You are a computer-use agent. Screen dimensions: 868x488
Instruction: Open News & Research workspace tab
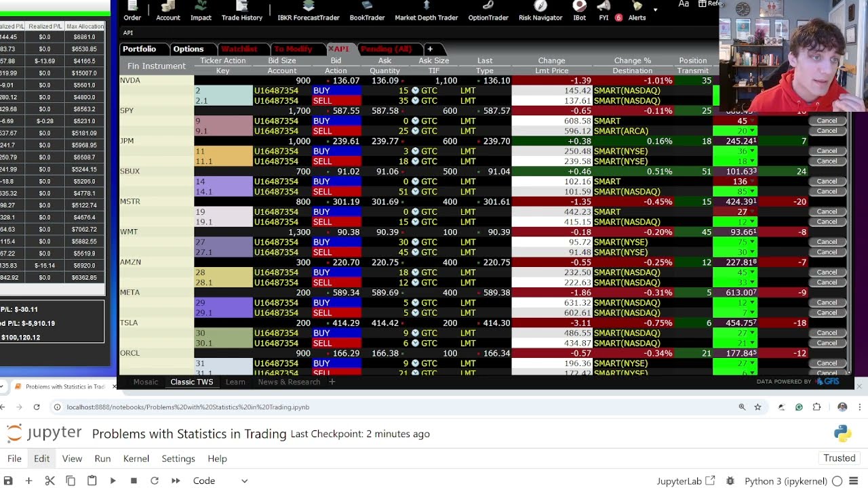click(x=289, y=382)
